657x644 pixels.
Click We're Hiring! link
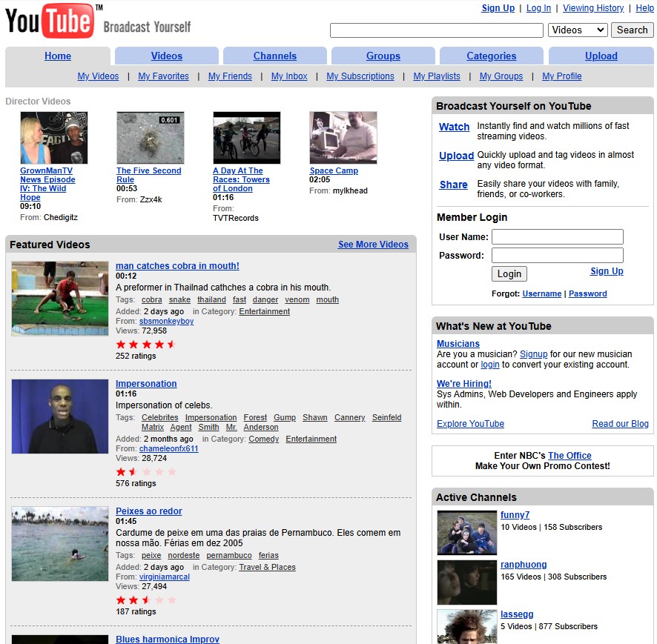click(464, 384)
